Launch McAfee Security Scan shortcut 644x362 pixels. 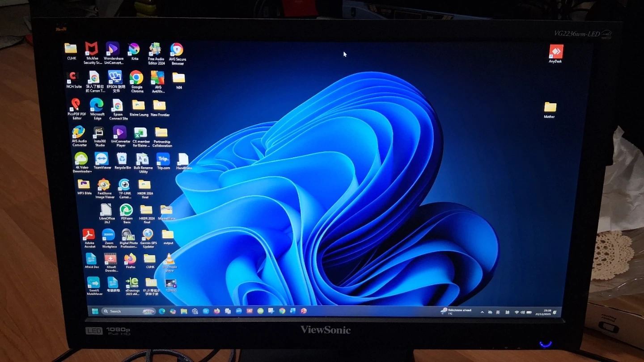[x=92, y=49]
